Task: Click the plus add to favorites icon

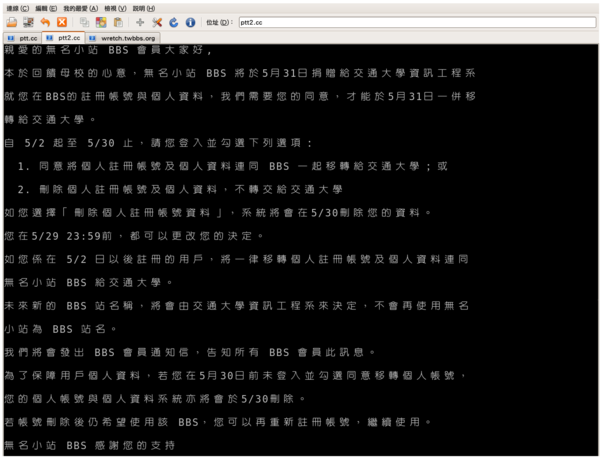Action: pos(140,23)
